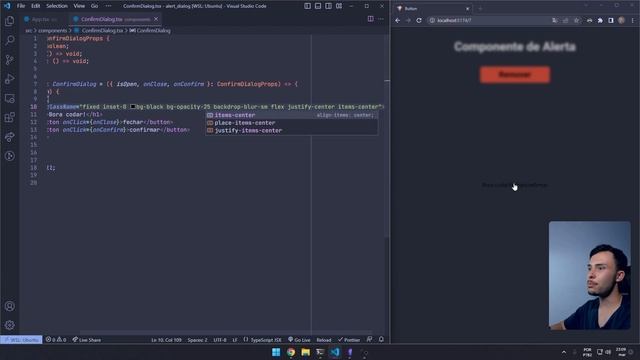Change the file encoding via 'UTF-8'

click(220, 340)
